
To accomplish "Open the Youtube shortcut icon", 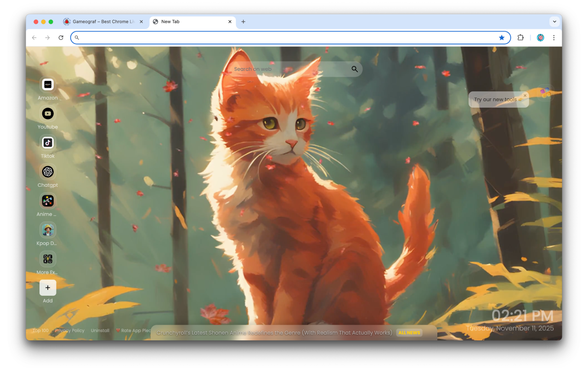I will click(48, 114).
